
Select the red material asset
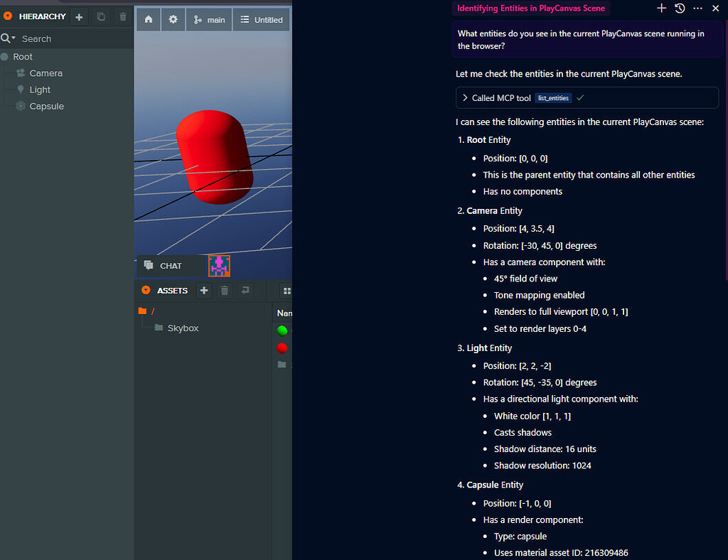coord(282,348)
